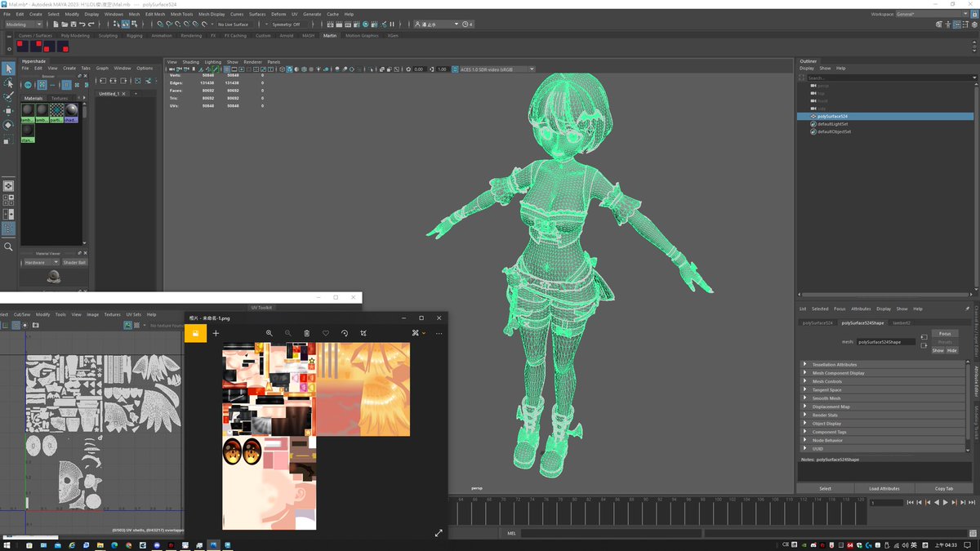Click the Copy Tab button
Screen dimensions: 980x551
click(944, 488)
